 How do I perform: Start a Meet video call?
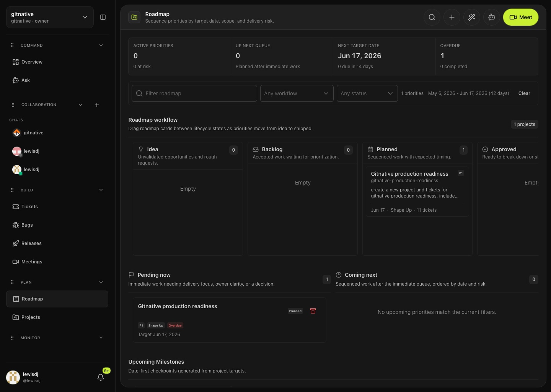tap(521, 17)
